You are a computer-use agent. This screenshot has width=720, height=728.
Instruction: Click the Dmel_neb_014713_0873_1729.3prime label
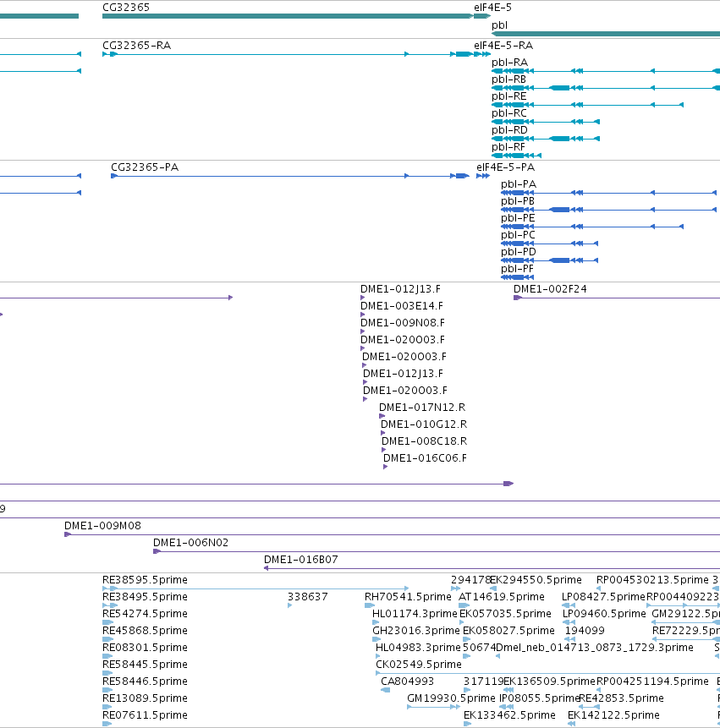point(595,648)
